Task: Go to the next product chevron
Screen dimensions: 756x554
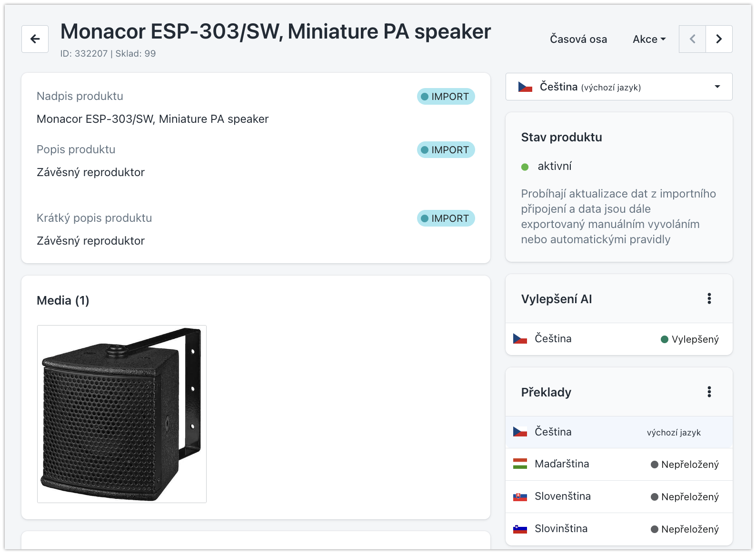Action: coord(719,39)
